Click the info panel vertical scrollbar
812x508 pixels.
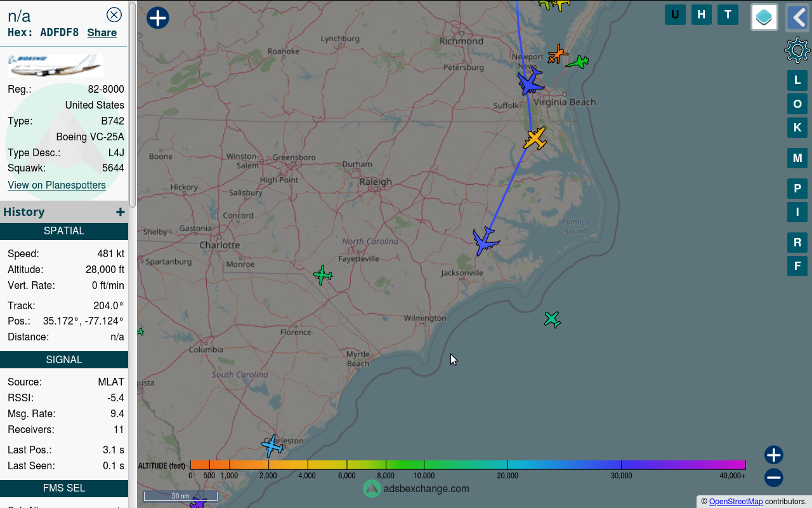(133, 104)
